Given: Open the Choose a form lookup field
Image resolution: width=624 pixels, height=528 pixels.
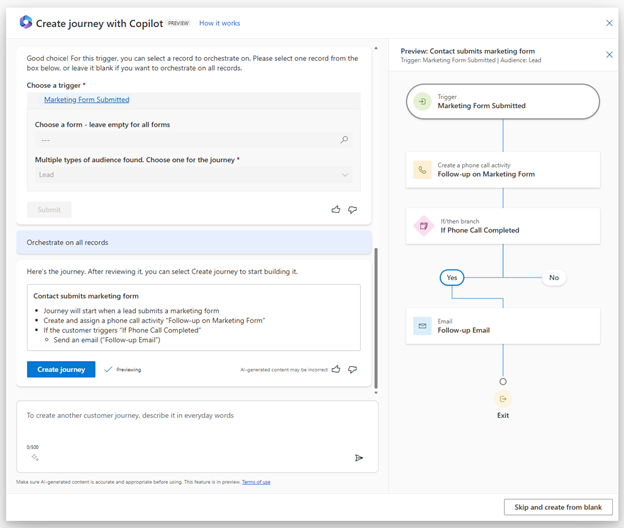Looking at the screenshot, I should click(185, 140).
